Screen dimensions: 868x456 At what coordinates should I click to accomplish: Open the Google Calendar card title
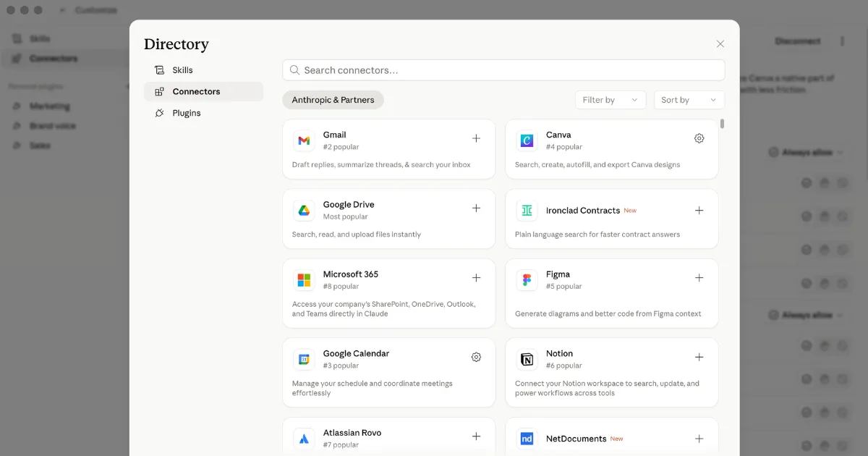356,353
